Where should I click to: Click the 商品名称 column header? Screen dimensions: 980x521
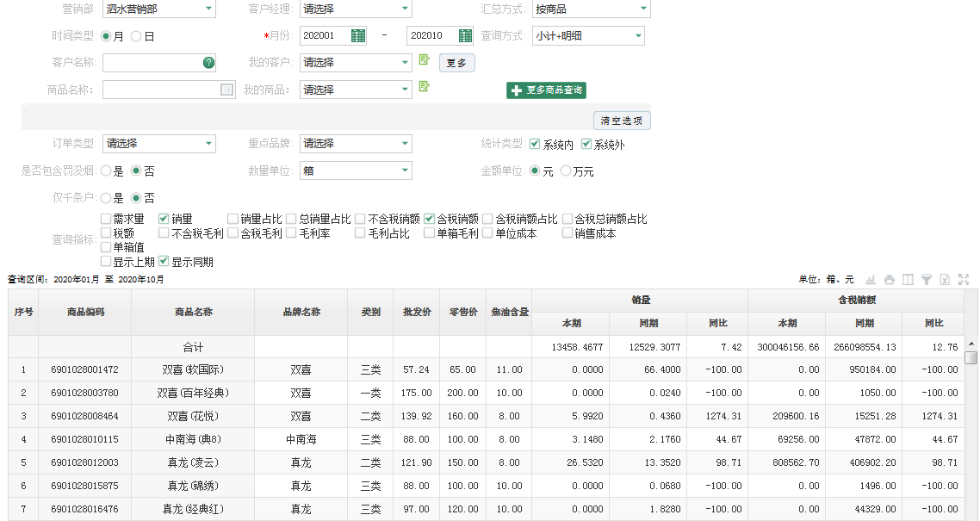(x=193, y=313)
